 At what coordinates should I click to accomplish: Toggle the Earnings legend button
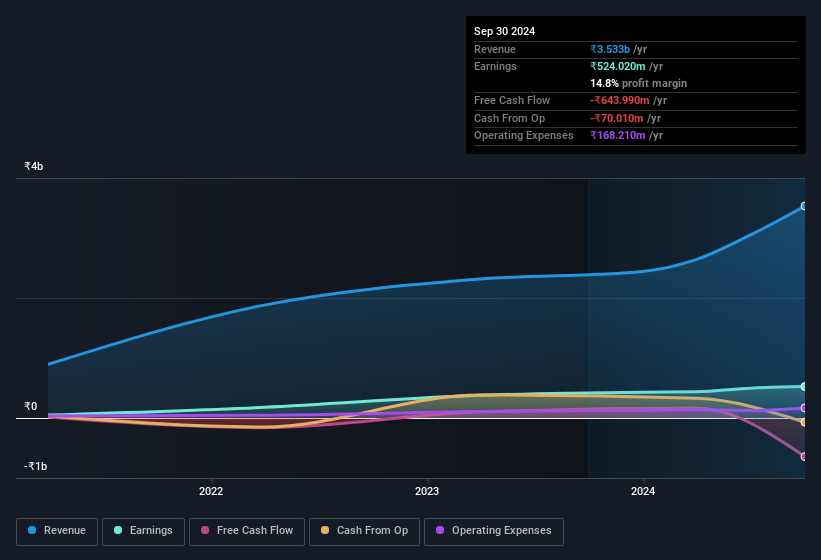click(x=143, y=531)
